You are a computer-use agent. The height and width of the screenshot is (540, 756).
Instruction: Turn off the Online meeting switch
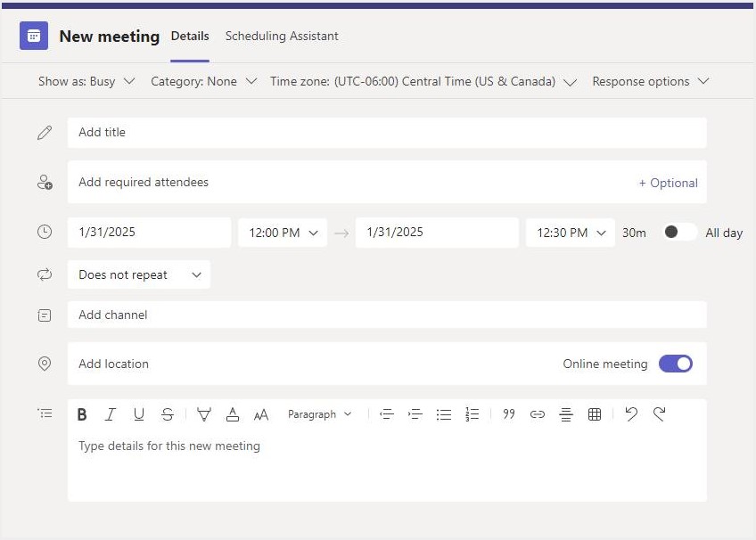(675, 364)
